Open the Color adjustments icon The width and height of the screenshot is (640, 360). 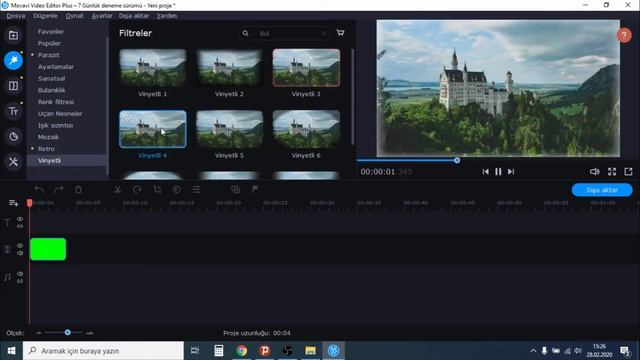tap(177, 189)
